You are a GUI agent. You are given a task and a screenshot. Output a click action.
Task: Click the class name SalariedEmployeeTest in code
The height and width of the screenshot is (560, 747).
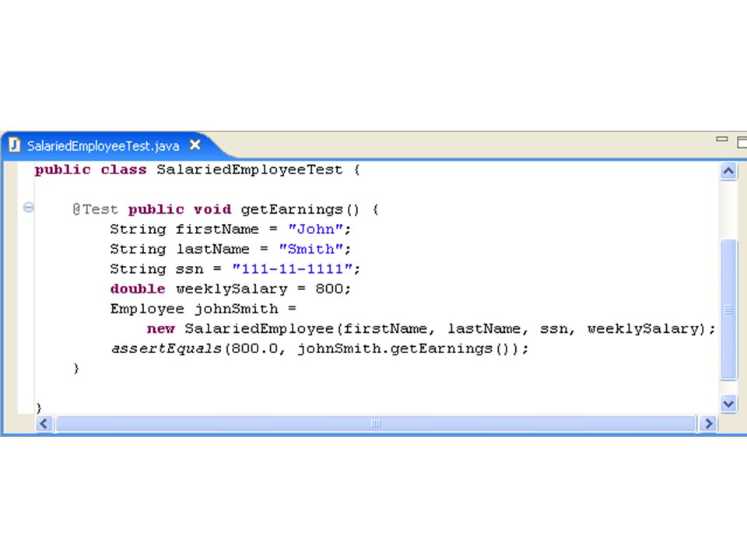[x=250, y=170]
